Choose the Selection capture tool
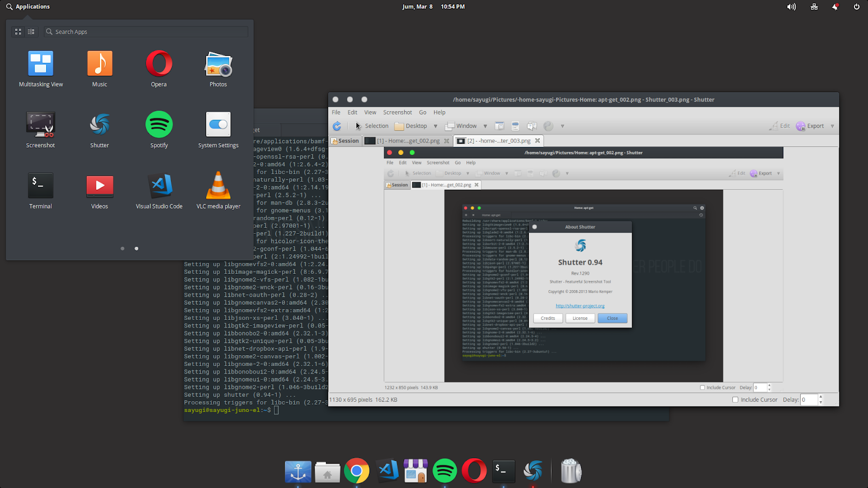 pyautogui.click(x=372, y=126)
